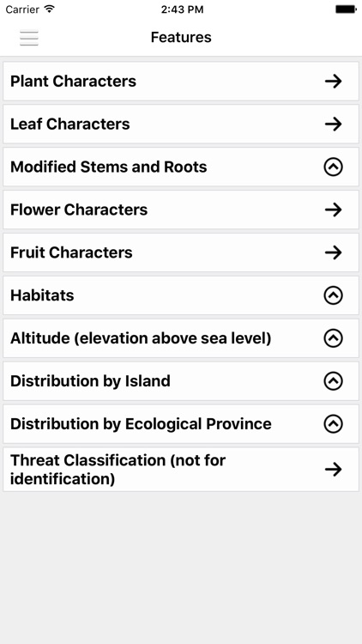Select Altitude (elevation above sea level) label
This screenshot has height=644, width=362.
pyautogui.click(x=141, y=338)
